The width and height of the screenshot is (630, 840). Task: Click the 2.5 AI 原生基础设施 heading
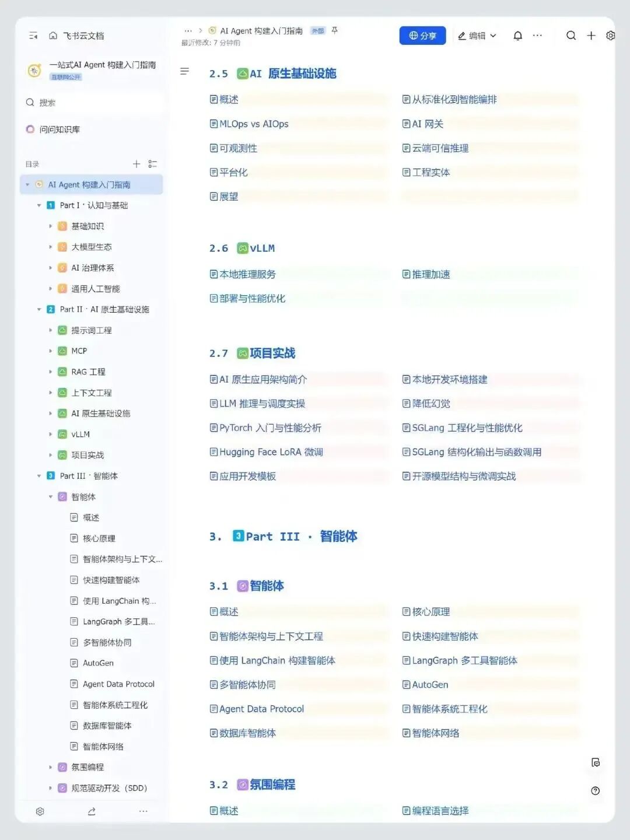[x=273, y=73]
